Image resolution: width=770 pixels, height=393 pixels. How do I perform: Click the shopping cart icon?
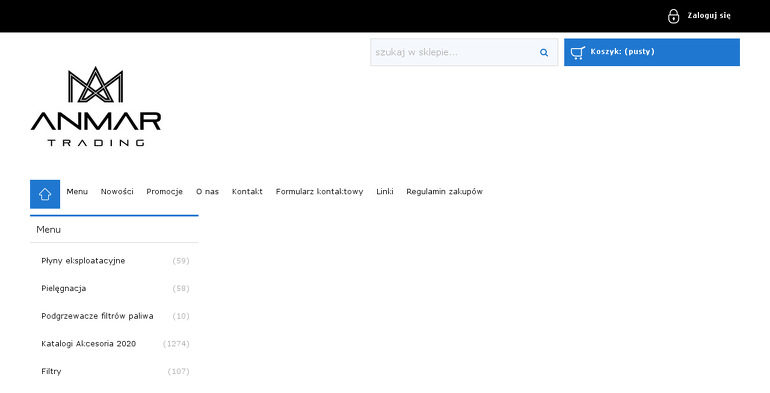(x=578, y=53)
